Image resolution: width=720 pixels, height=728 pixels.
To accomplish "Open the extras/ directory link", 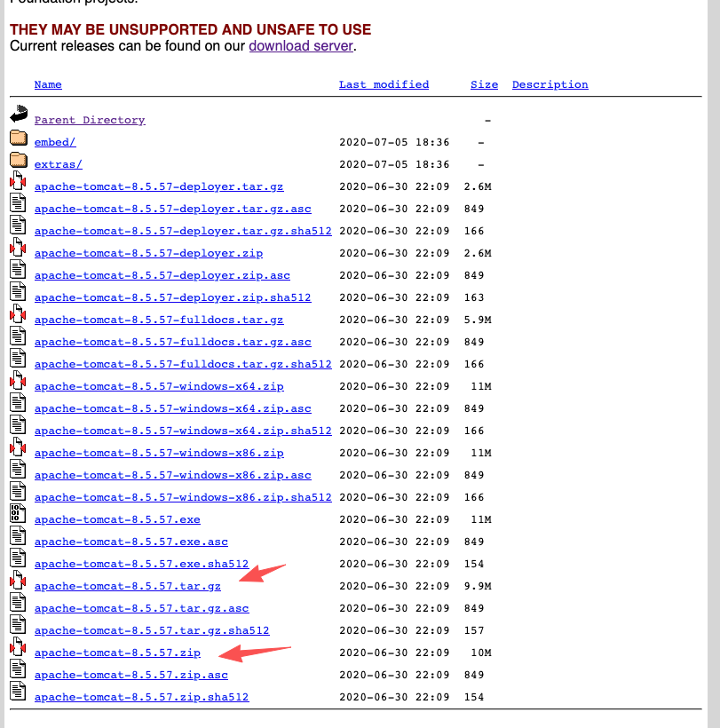I will (x=58, y=164).
